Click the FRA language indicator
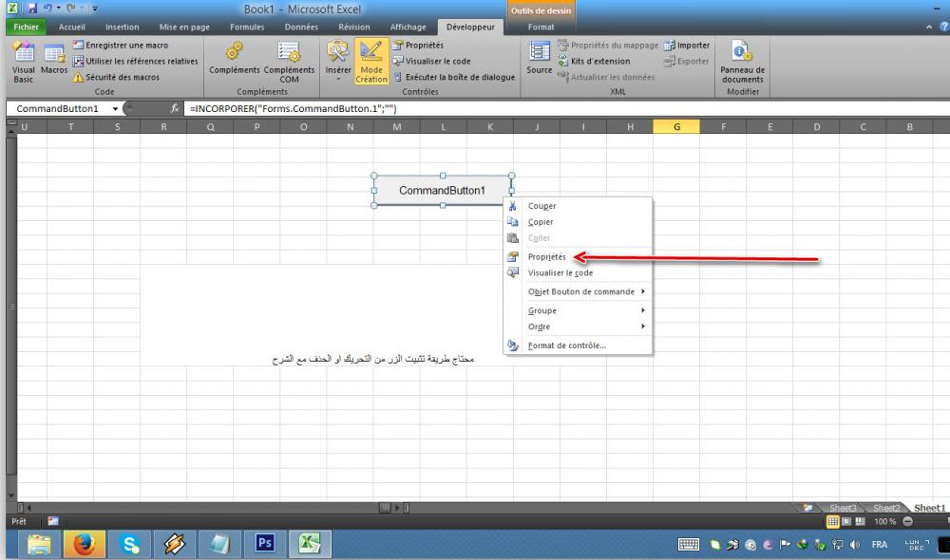The height and width of the screenshot is (560, 950). 879,545
